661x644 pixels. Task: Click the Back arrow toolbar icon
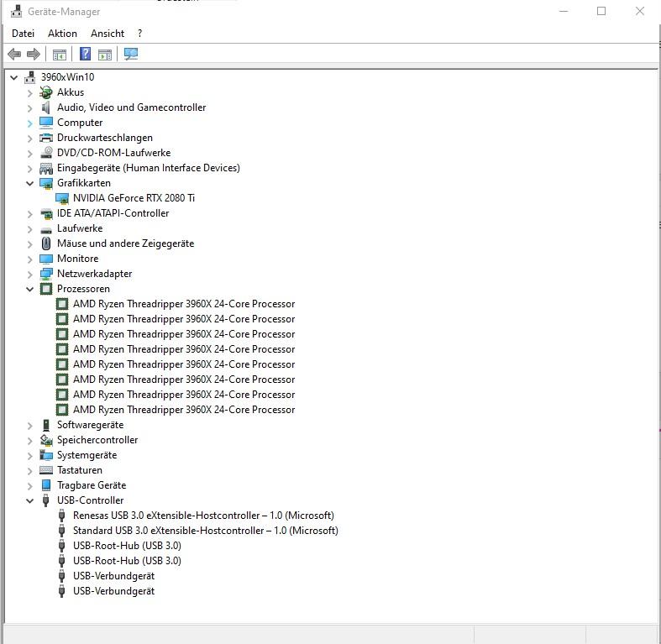(14, 54)
